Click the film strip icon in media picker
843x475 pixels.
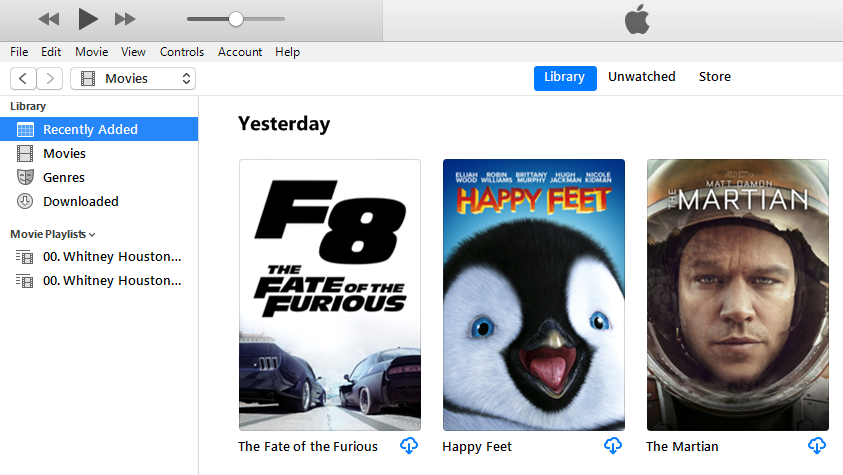tap(88, 78)
